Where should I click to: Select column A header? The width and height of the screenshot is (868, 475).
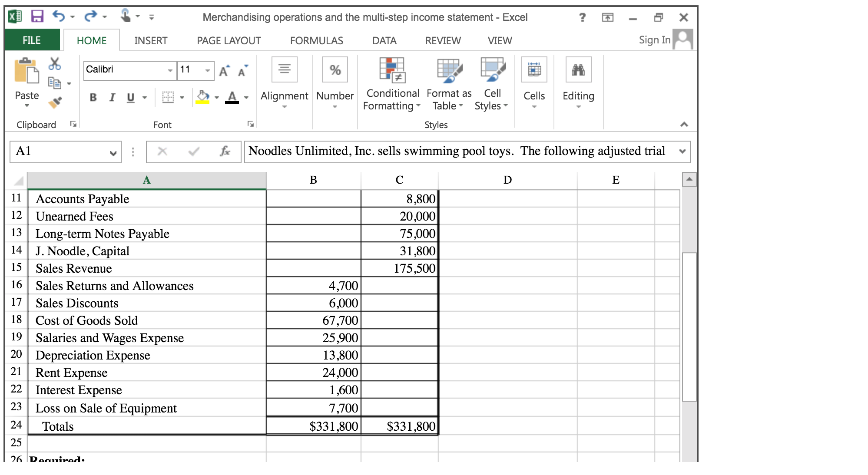coord(147,180)
